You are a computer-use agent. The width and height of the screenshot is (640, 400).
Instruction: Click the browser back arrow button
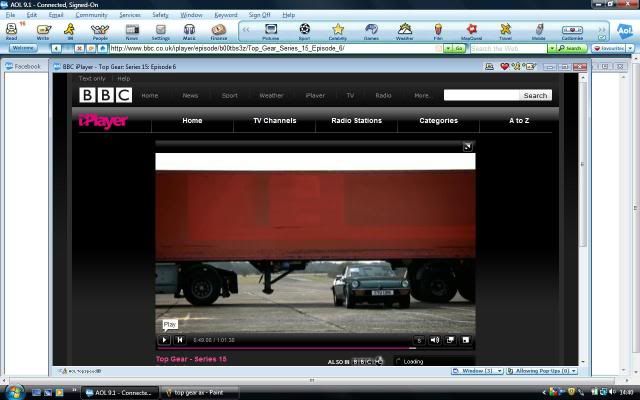pyautogui.click(x=56, y=49)
